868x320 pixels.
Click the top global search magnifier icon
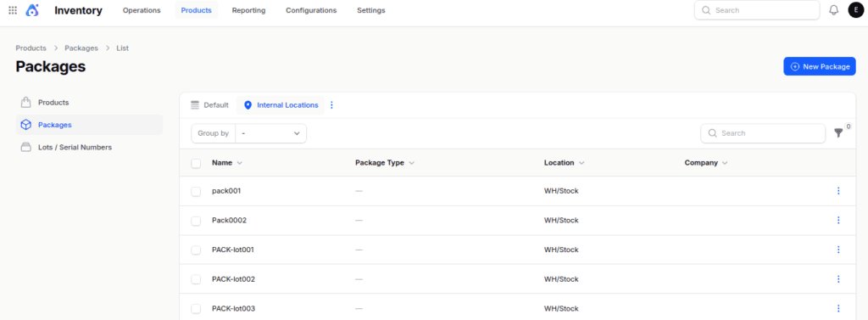click(706, 10)
